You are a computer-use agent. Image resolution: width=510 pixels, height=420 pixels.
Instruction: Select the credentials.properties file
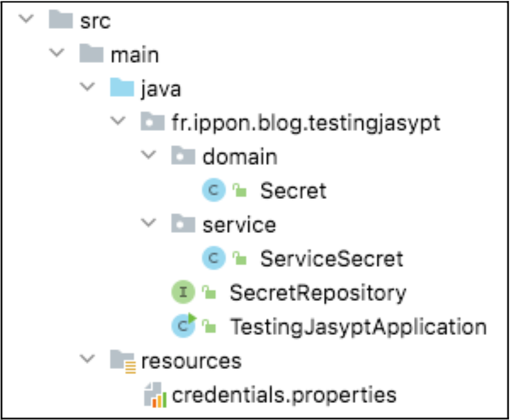point(284,394)
